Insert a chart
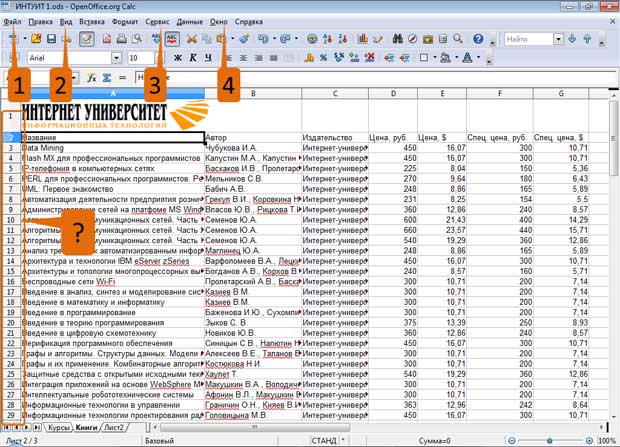The width and height of the screenshot is (620, 447). point(362,39)
